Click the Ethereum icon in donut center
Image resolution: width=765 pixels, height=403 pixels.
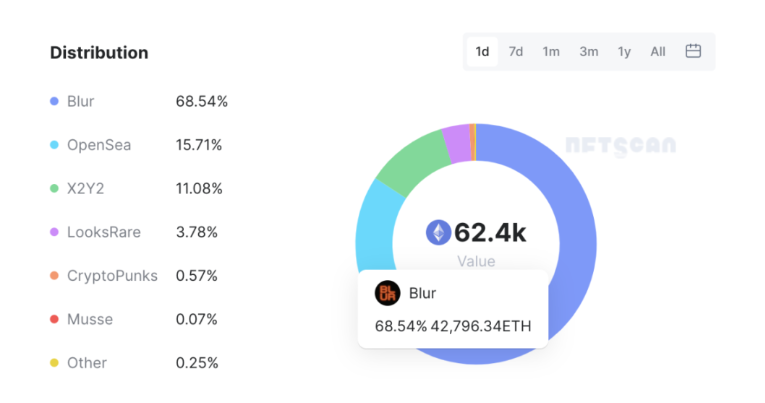[439, 232]
